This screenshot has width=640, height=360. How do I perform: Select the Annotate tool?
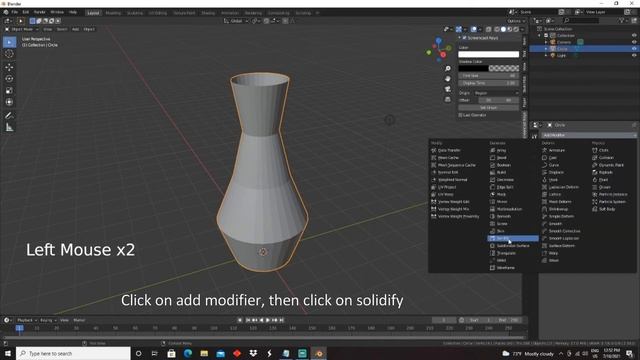(9, 116)
